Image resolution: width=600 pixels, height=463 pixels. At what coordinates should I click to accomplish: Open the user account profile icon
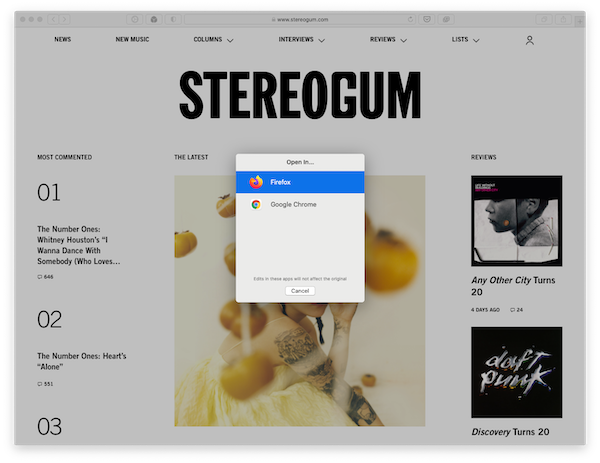[530, 40]
